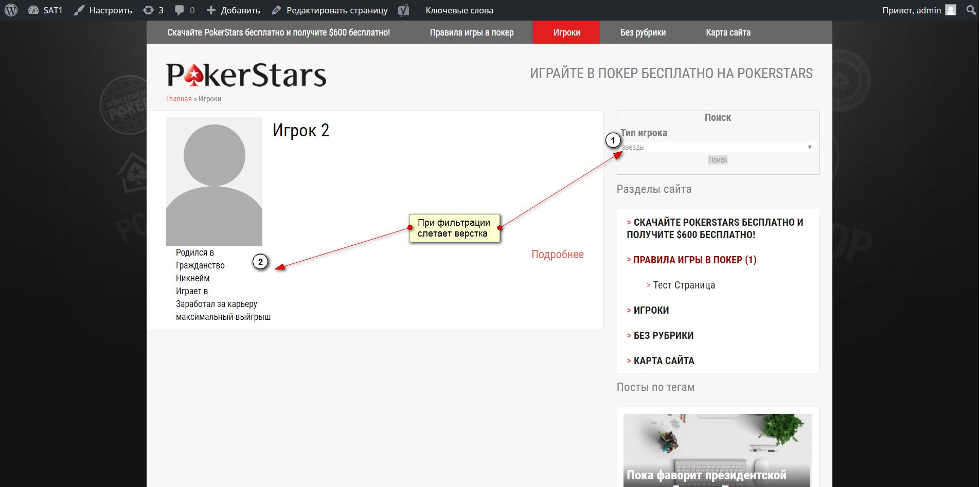Open sidebar link Скачайте PokerStars бесплатно и получите $600
The image size is (980, 487).
coord(715,228)
